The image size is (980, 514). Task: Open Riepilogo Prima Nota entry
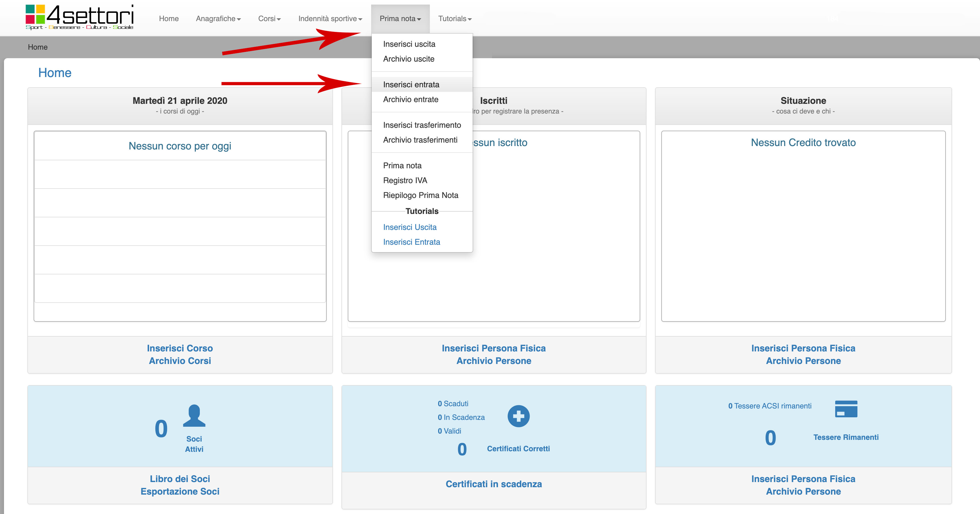pyautogui.click(x=420, y=195)
